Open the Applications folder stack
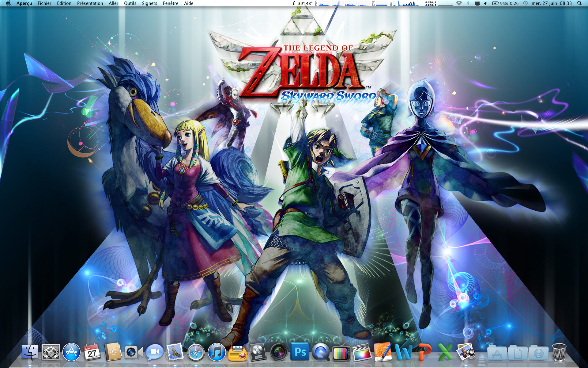Viewport: 588px width, 368px height. coord(497,353)
